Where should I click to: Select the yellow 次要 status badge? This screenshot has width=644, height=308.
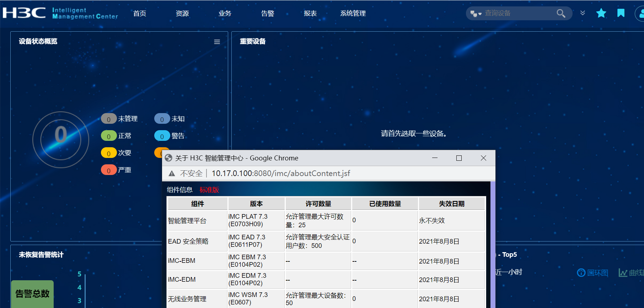109,153
